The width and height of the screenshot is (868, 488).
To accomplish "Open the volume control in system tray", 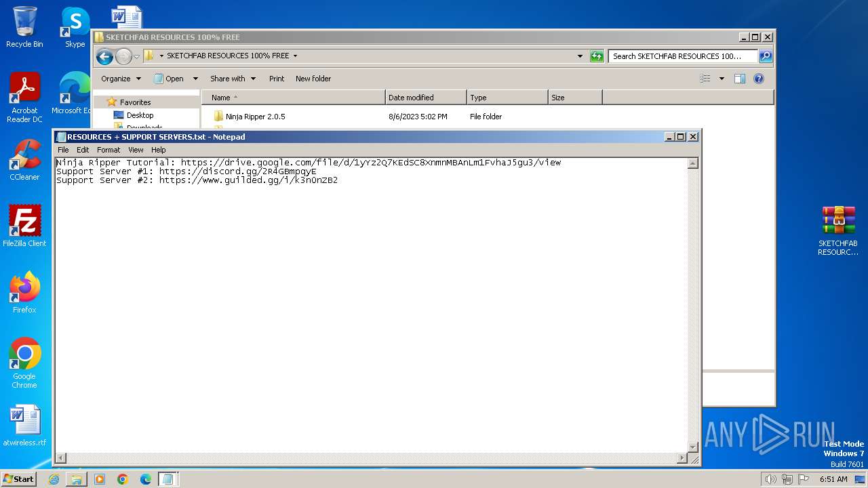I will click(x=770, y=479).
